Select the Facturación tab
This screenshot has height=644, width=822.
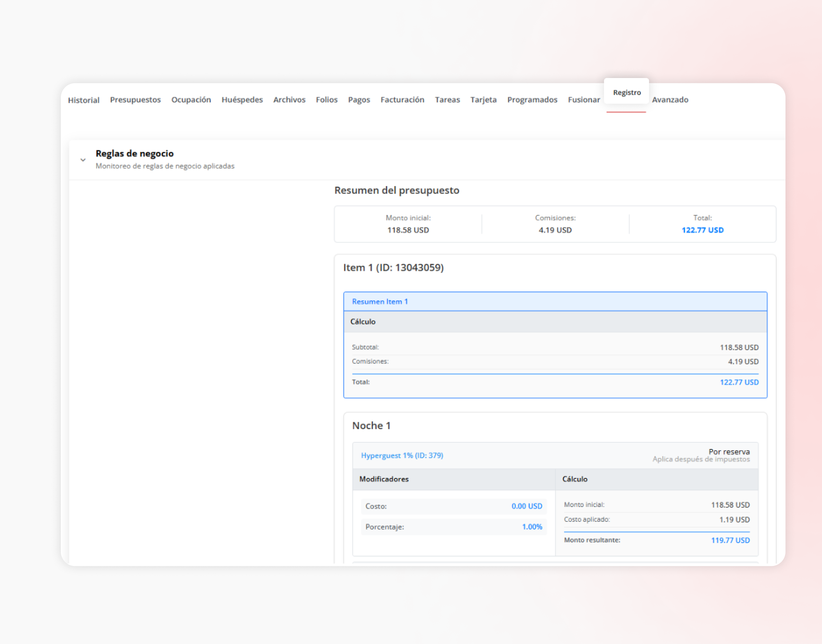[x=402, y=99]
